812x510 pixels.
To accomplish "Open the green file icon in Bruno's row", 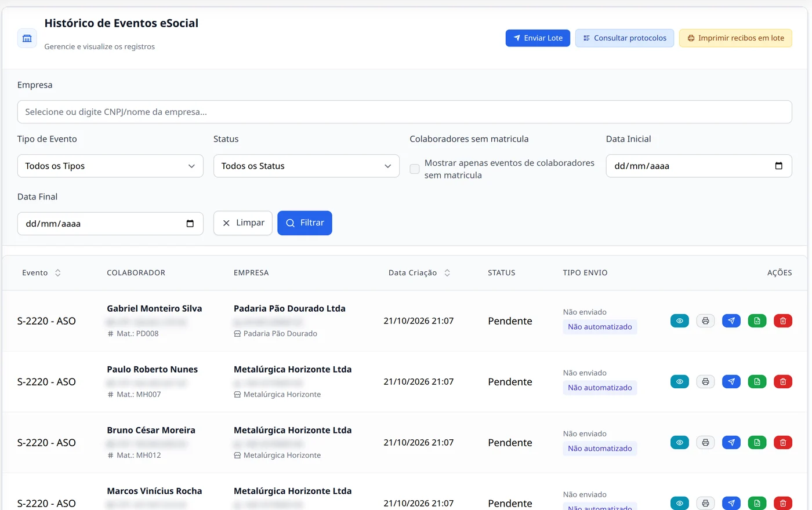I will (x=757, y=442).
